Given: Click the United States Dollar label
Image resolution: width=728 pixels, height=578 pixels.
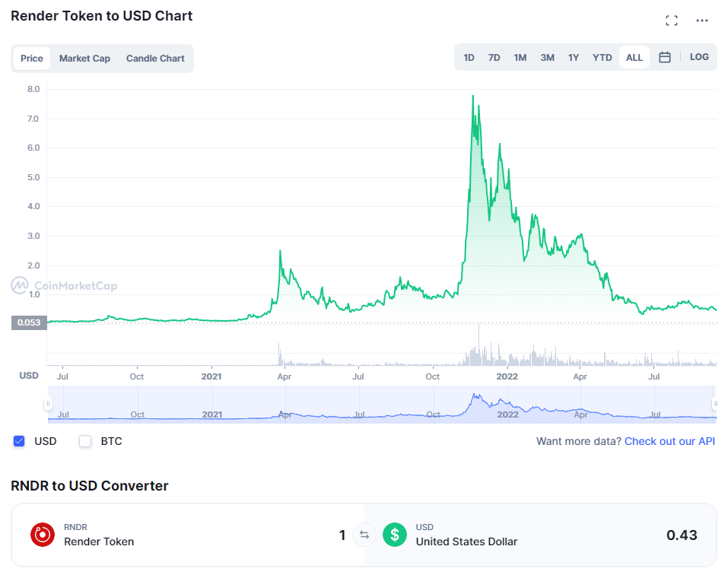Looking at the screenshot, I should click(x=466, y=541).
